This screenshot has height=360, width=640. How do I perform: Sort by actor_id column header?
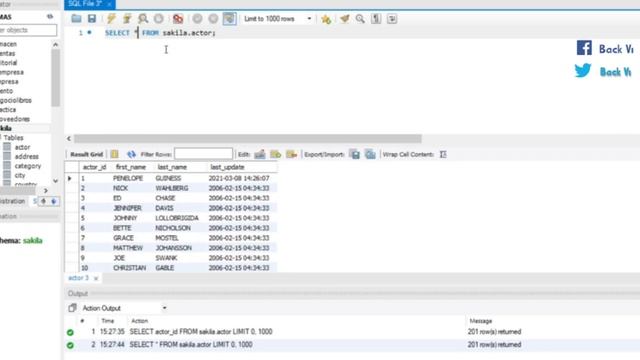click(94, 167)
